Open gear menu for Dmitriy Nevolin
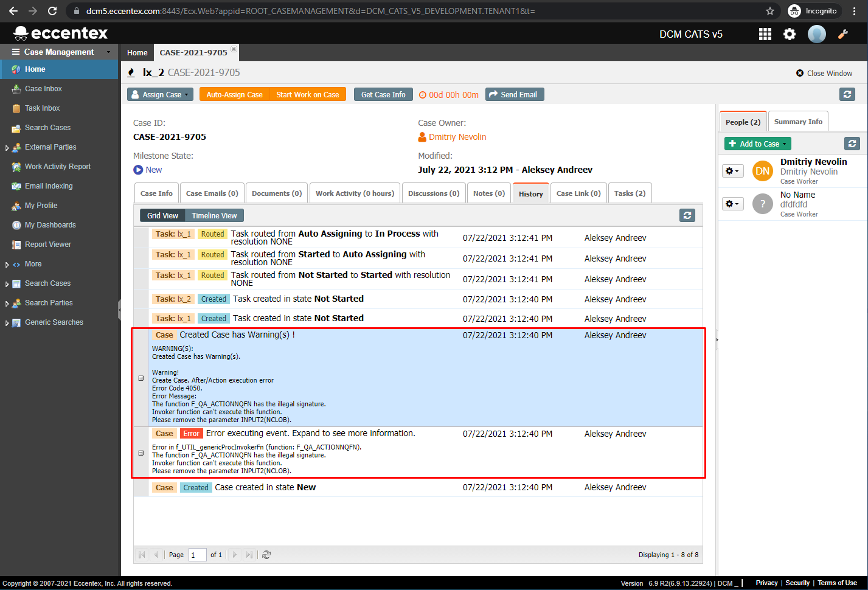This screenshot has height=590, width=868. pos(732,171)
